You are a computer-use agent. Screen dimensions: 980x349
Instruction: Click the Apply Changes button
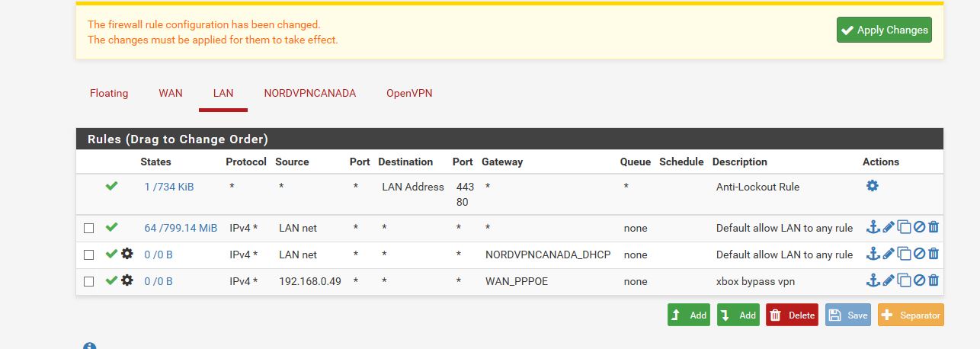pyautogui.click(x=884, y=30)
